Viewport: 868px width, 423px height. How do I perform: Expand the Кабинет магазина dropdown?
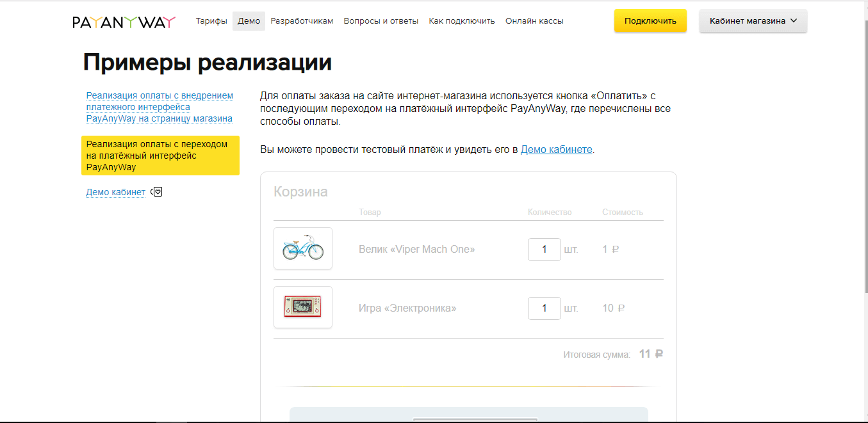tap(753, 21)
